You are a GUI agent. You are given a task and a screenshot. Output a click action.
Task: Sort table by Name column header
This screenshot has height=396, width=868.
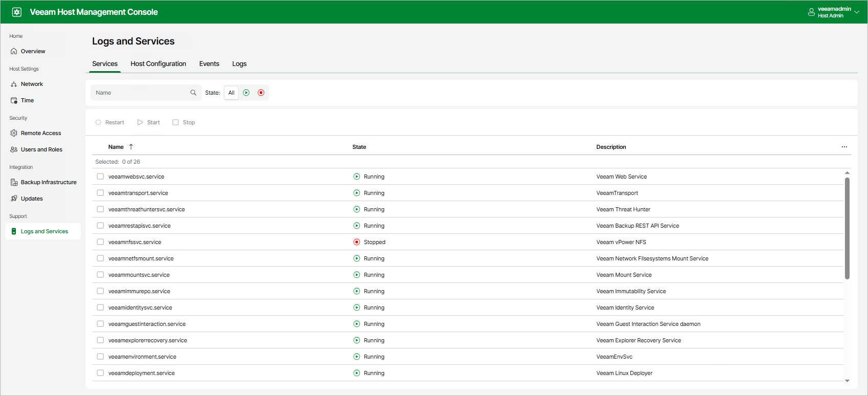116,147
